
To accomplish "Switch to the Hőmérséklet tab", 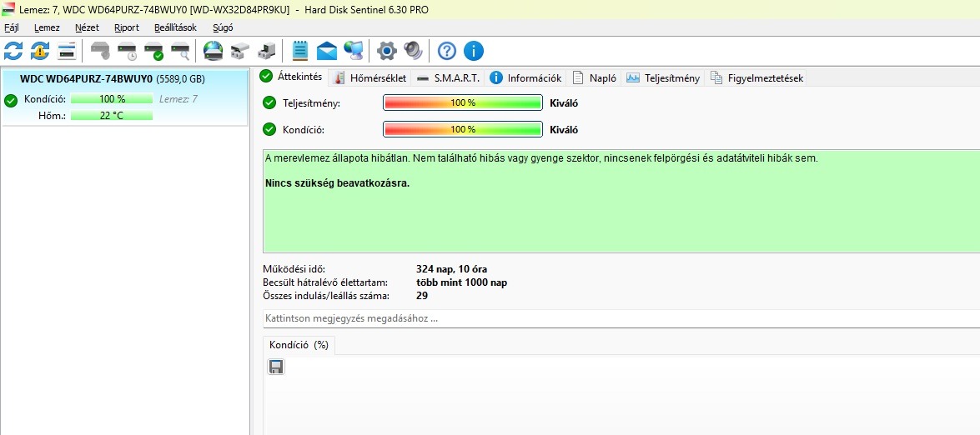I will tap(370, 78).
